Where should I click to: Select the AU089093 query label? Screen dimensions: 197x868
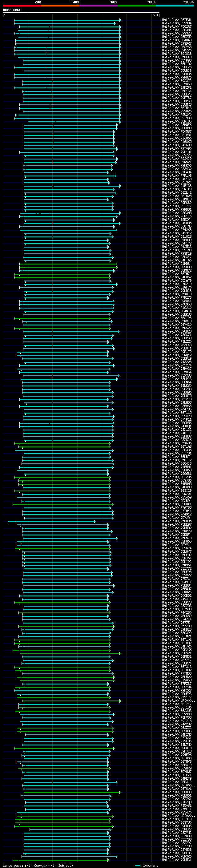(x=11, y=10)
